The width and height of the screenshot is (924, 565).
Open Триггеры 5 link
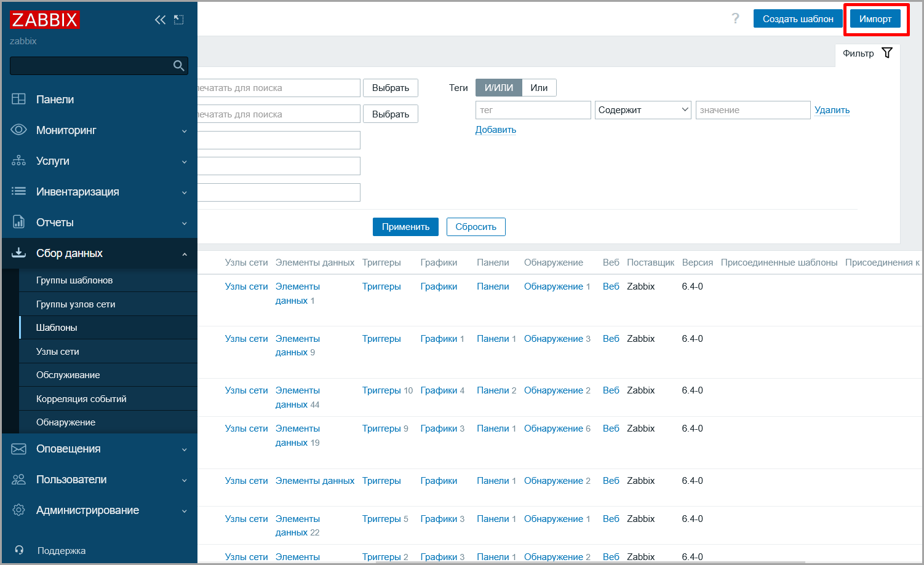[x=385, y=519]
